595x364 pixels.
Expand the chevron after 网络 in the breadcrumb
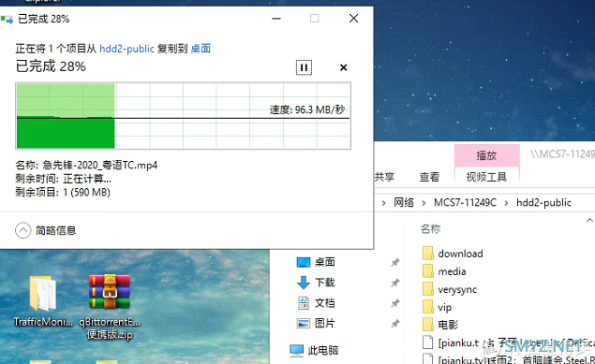[424, 203]
